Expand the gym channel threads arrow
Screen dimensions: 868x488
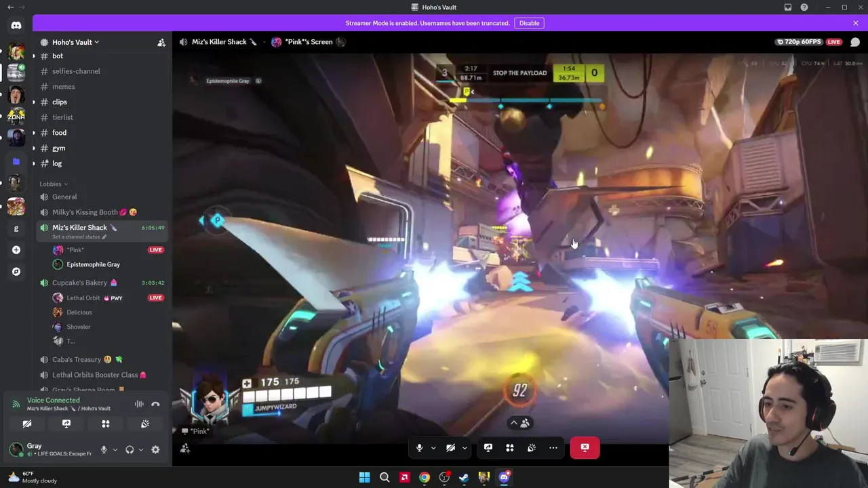tap(33, 148)
